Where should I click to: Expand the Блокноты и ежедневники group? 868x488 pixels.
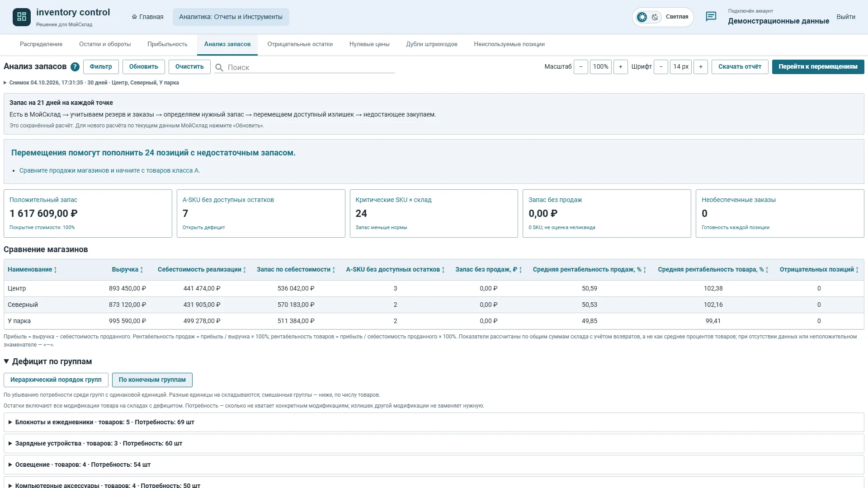[434, 422]
